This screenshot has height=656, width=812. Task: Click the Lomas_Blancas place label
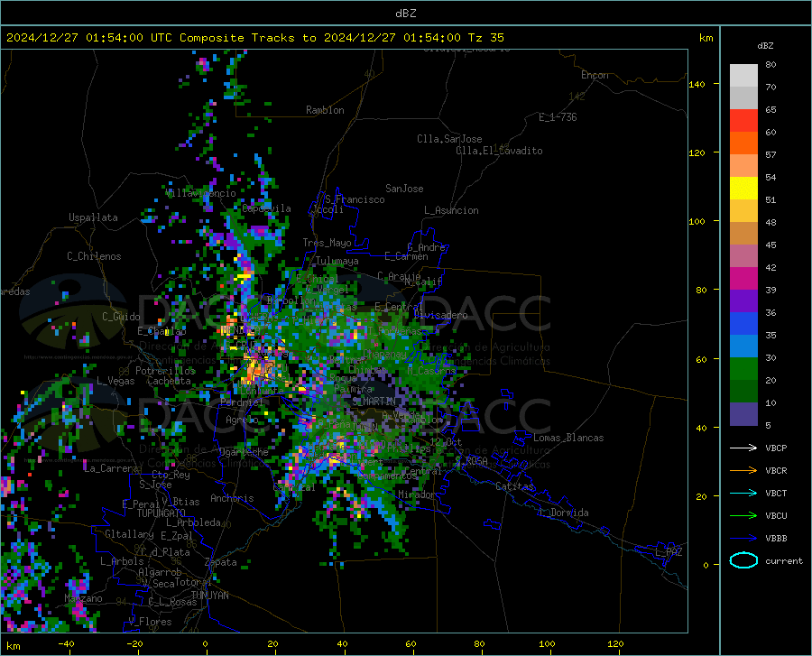coord(568,438)
